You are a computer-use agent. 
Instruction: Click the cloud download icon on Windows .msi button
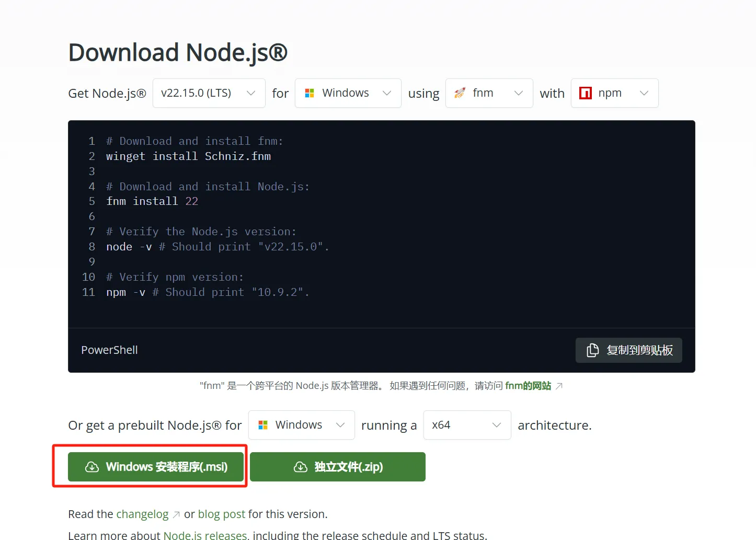pyautogui.click(x=92, y=467)
